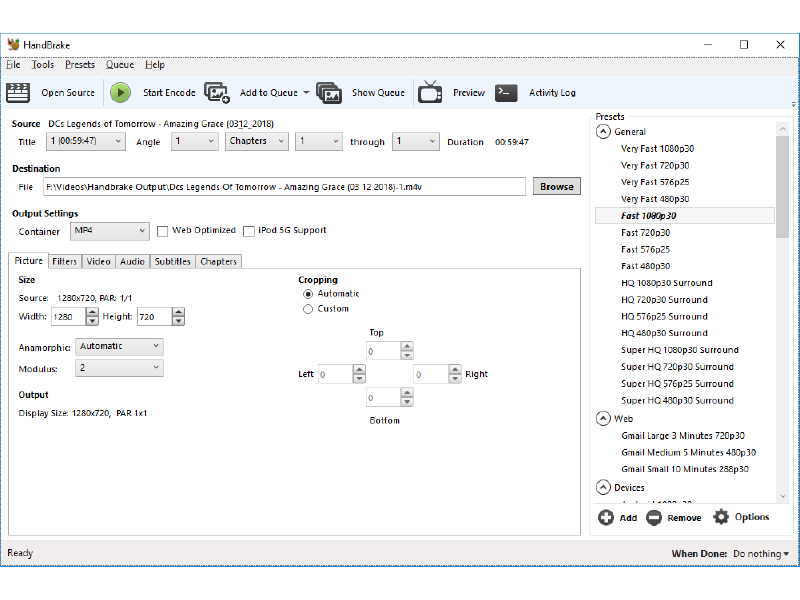Click the Browse button
This screenshot has height=600, width=800.
[556, 187]
